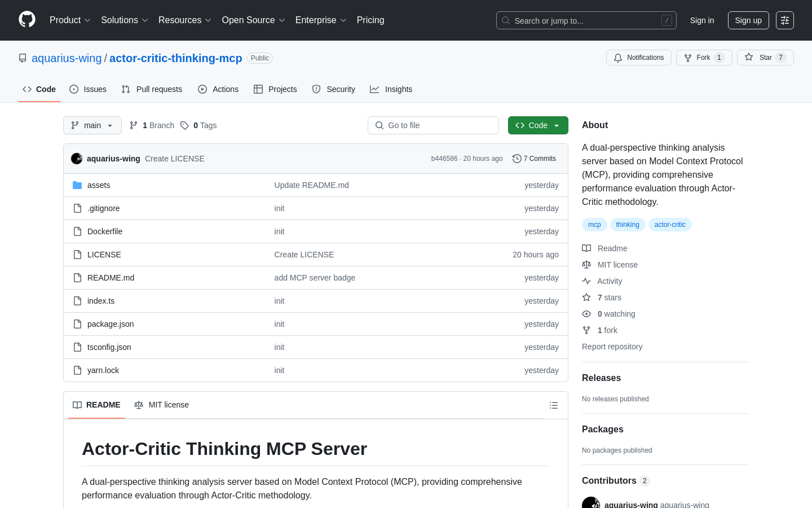Click the thinking topic tag
This screenshot has height=508, width=812.
point(628,225)
